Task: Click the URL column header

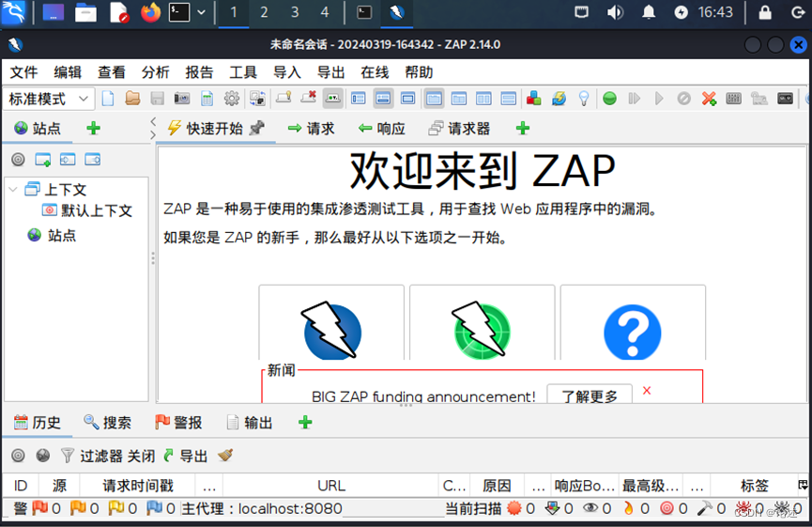Action: [x=331, y=486]
